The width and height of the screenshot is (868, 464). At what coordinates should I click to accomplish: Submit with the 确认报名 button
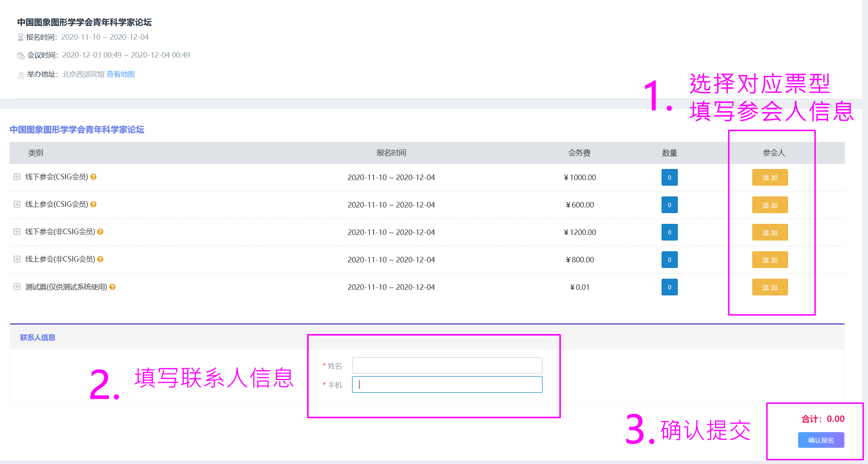click(x=821, y=440)
